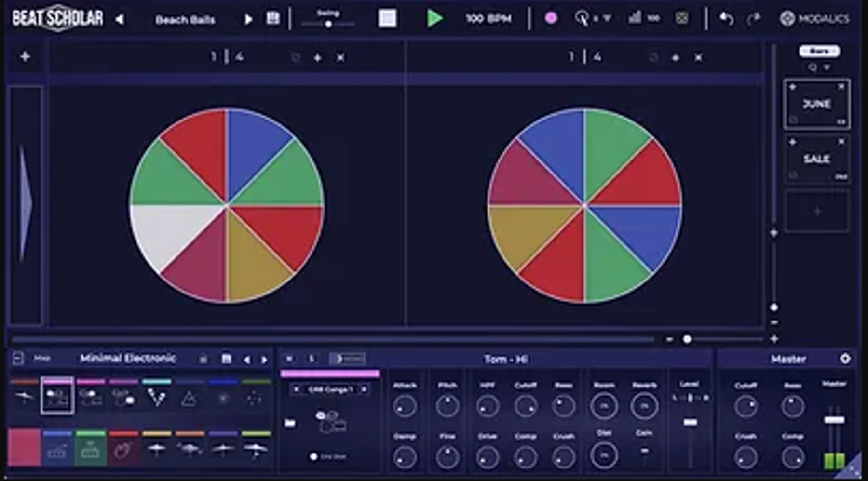Remove the JUNE pattern with its X
Viewport: 868px width, 481px height.
click(x=841, y=87)
